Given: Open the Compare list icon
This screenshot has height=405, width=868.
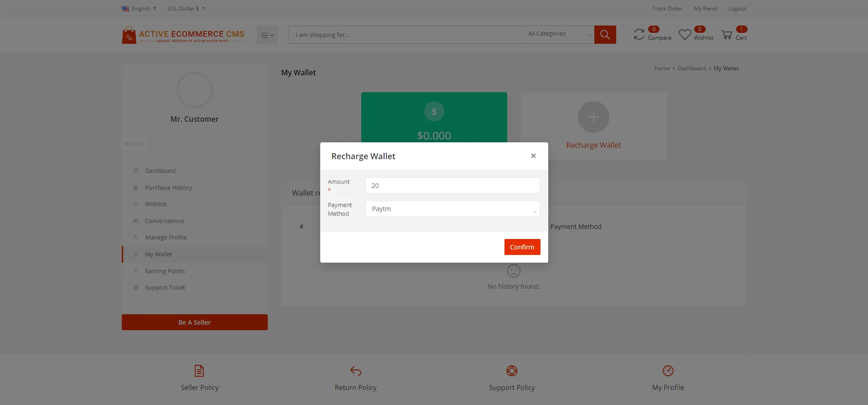Looking at the screenshot, I should [639, 35].
